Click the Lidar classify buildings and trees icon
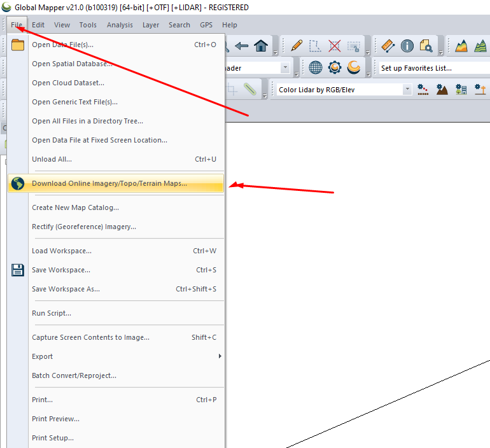The width and height of the screenshot is (490, 448). pos(461,89)
